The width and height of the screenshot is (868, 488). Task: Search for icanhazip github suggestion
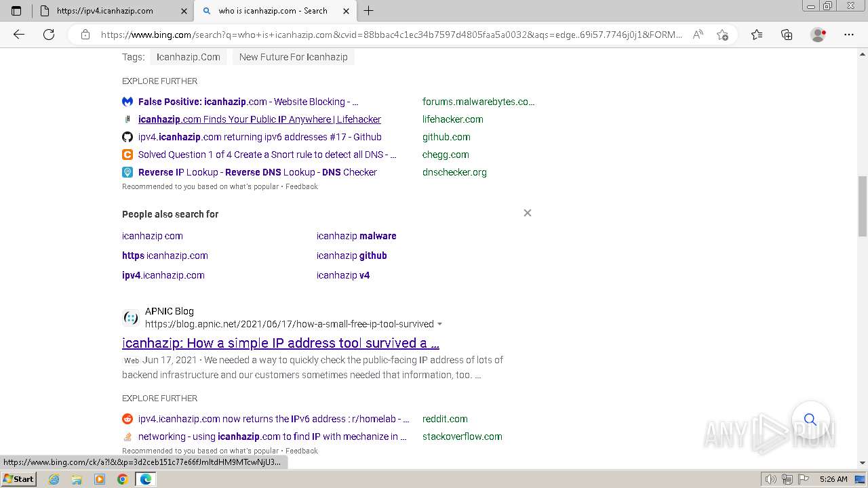[x=352, y=256]
